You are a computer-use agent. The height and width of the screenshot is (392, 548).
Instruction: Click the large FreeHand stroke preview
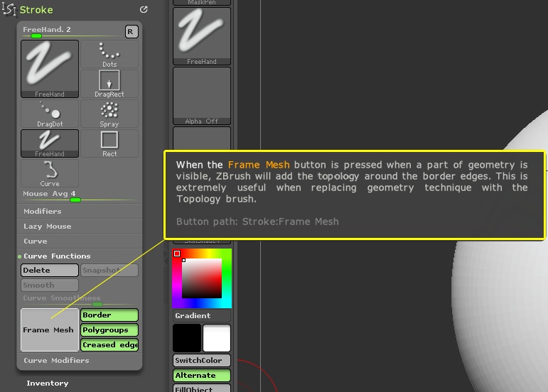50,69
